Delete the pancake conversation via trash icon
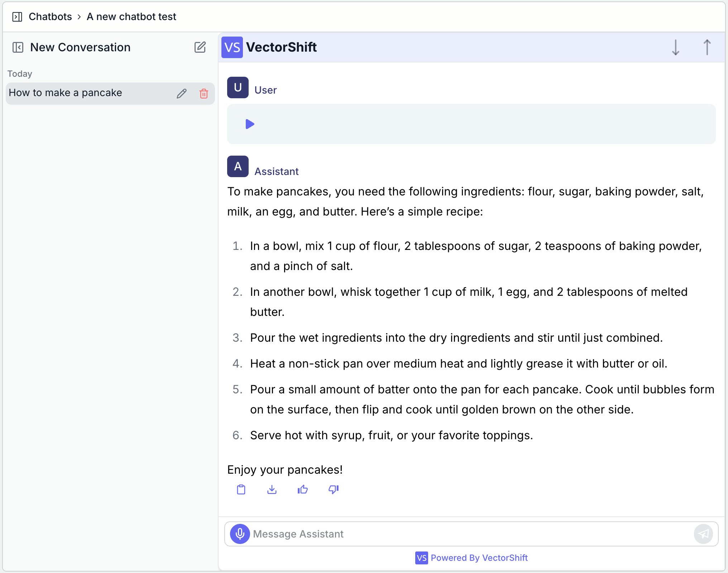Image resolution: width=728 pixels, height=573 pixels. tap(203, 94)
